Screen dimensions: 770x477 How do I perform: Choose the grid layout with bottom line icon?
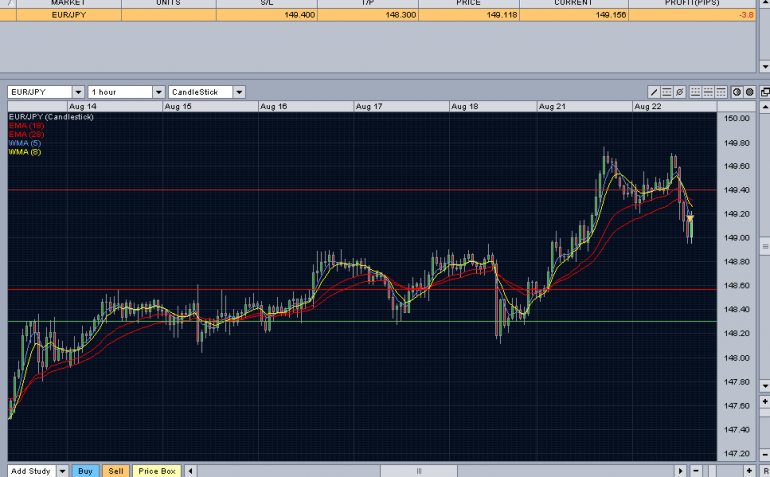(x=695, y=92)
